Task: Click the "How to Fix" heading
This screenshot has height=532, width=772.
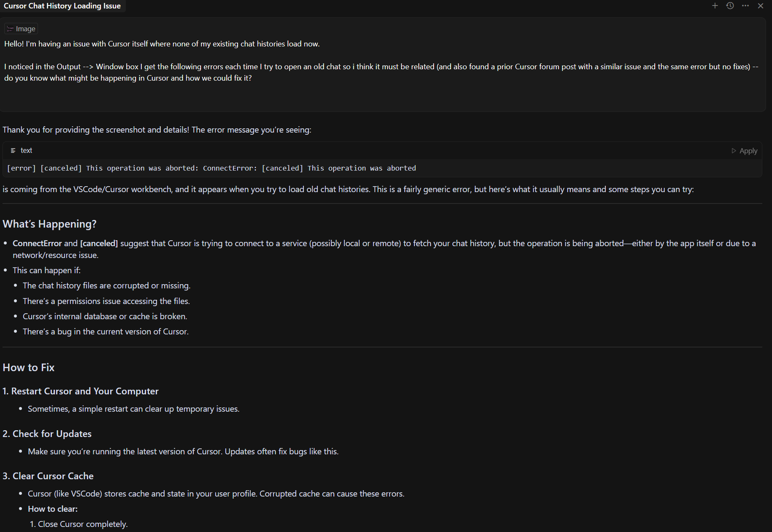Action: [28, 367]
